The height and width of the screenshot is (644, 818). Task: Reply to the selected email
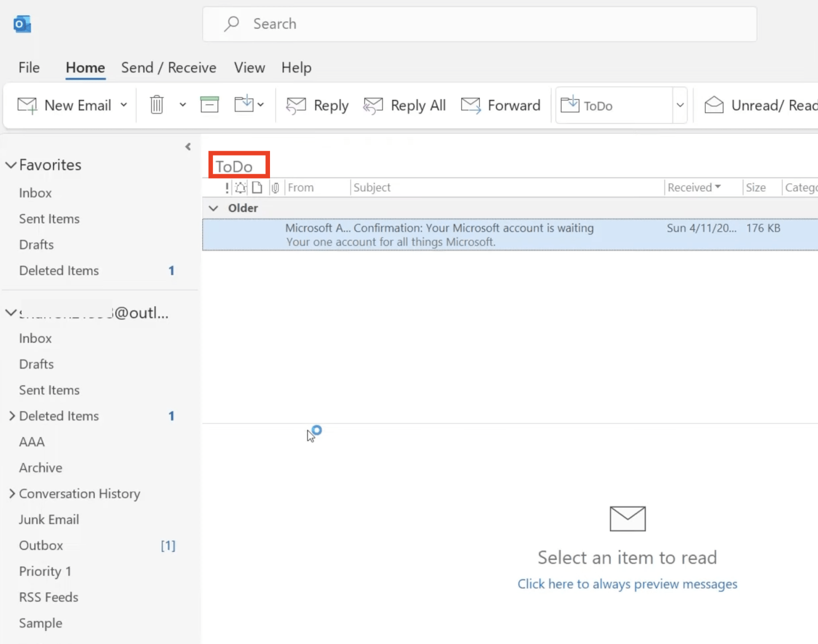(x=316, y=105)
